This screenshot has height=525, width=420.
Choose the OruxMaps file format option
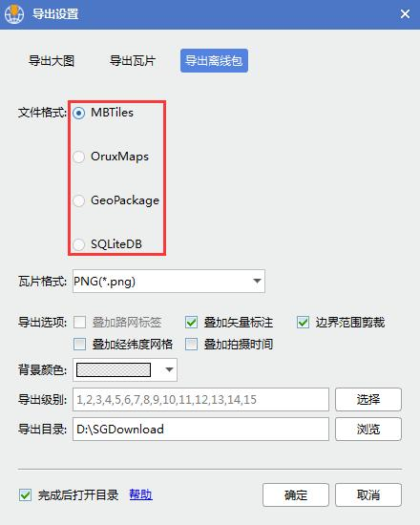78,157
